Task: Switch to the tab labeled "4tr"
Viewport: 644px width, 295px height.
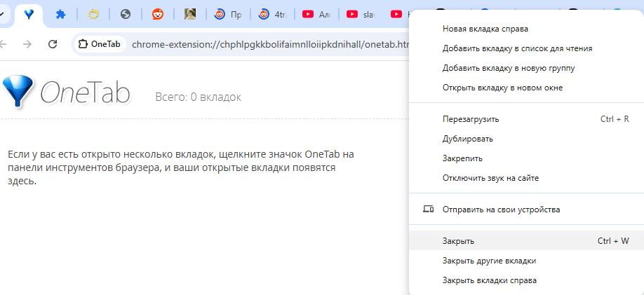Action: pos(273,15)
